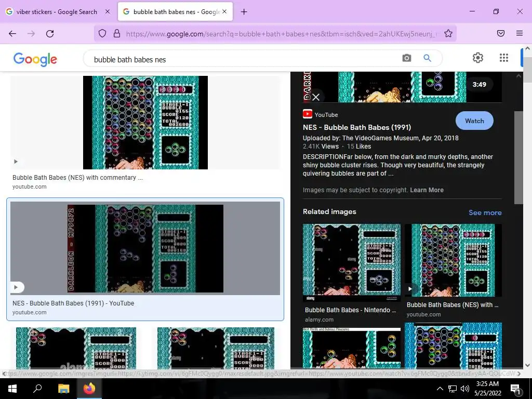Click the 3:49 duration badge on preview
The width and height of the screenshot is (532, 399).
(x=479, y=84)
